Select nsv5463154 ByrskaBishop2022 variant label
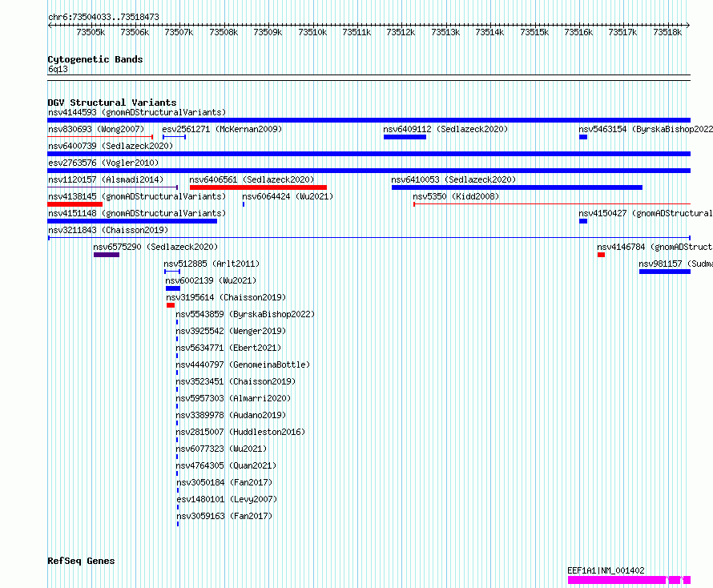Screen dimensions: 713x588 [x=646, y=129]
